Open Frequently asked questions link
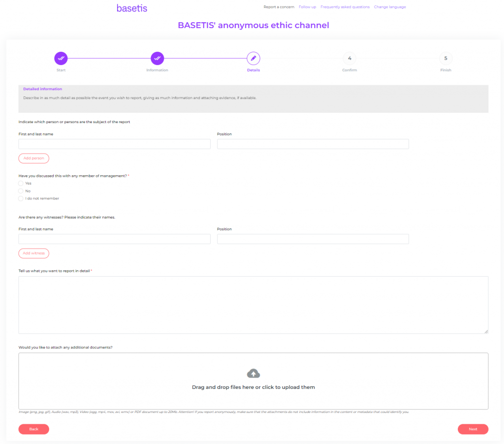The image size is (504, 444). 345,7
